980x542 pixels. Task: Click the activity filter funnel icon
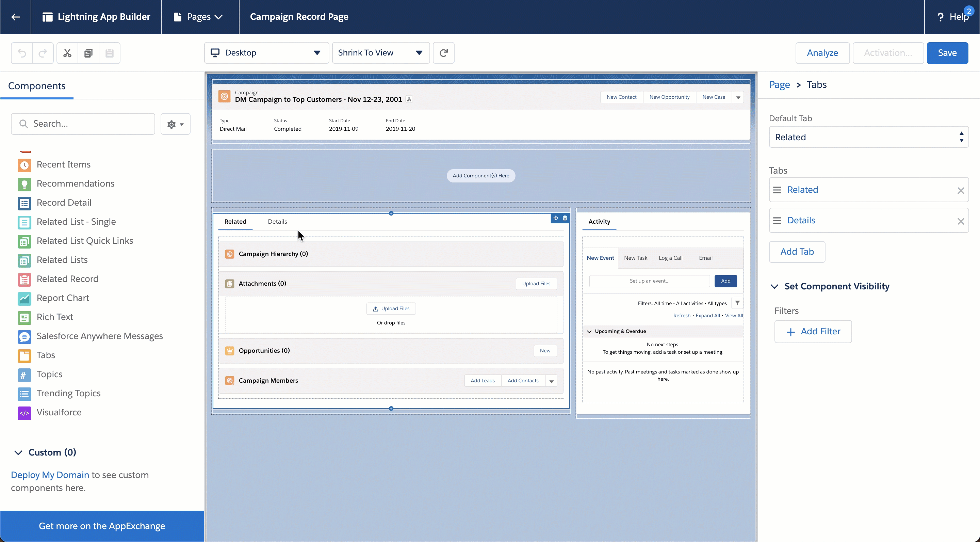coord(737,303)
